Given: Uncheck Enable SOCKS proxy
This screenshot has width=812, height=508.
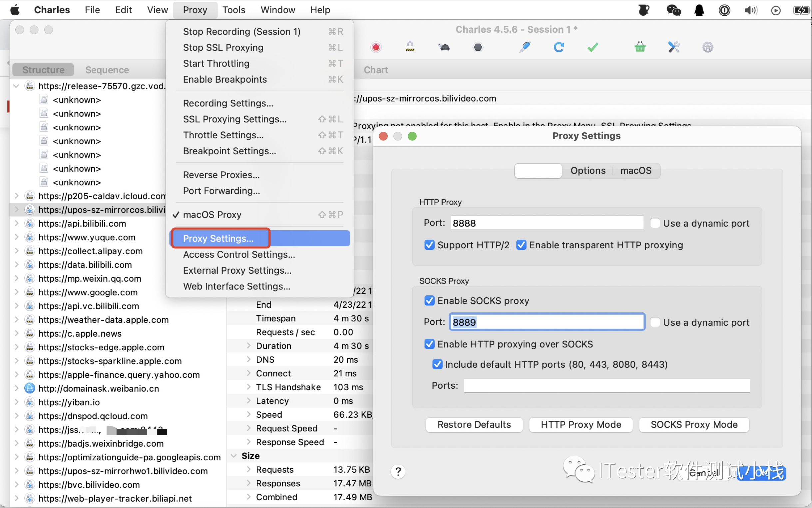Looking at the screenshot, I should 429,300.
